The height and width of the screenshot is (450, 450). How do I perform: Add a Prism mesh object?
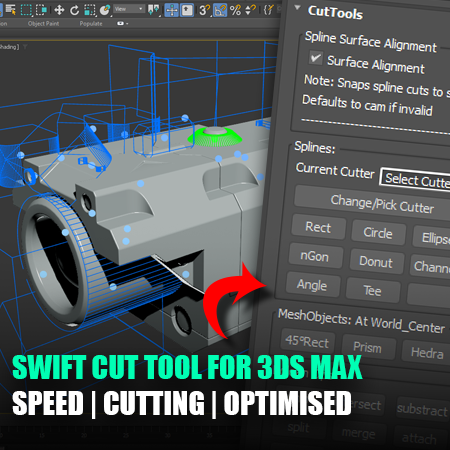(368, 347)
